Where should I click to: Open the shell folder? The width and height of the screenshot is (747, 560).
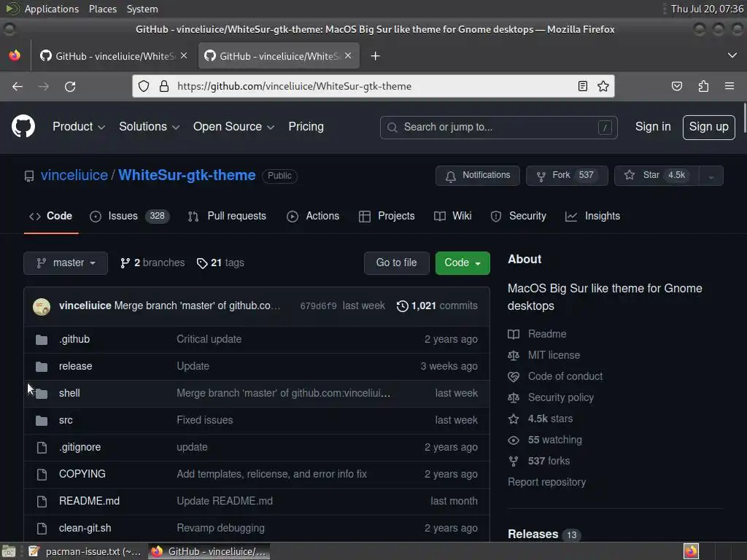pos(69,393)
